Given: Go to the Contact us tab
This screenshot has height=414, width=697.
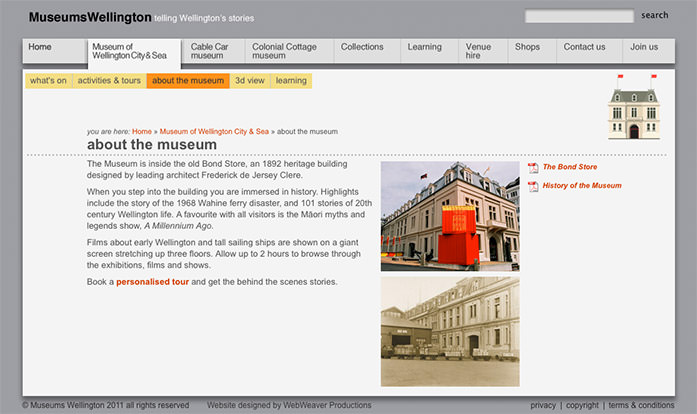Looking at the screenshot, I should click(x=589, y=51).
